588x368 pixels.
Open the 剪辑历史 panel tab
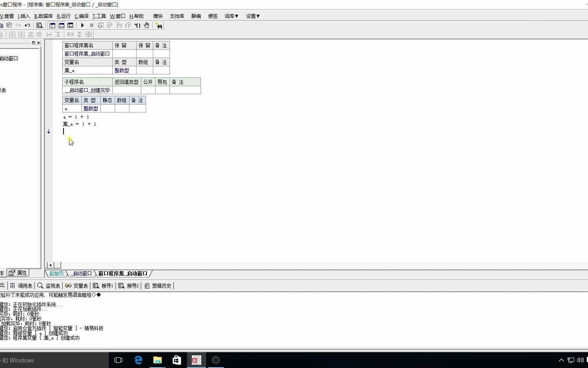158,286
